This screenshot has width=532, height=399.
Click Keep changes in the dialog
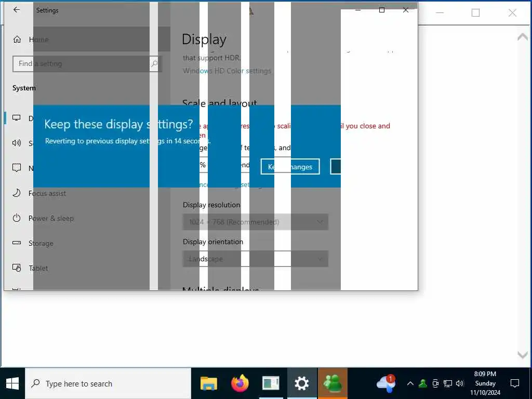tap(290, 167)
